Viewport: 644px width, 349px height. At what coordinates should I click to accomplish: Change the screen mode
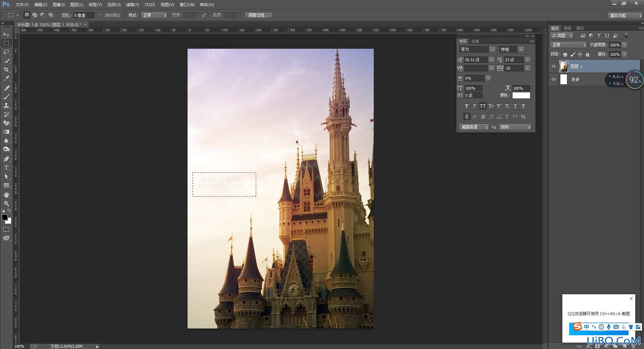[6, 238]
